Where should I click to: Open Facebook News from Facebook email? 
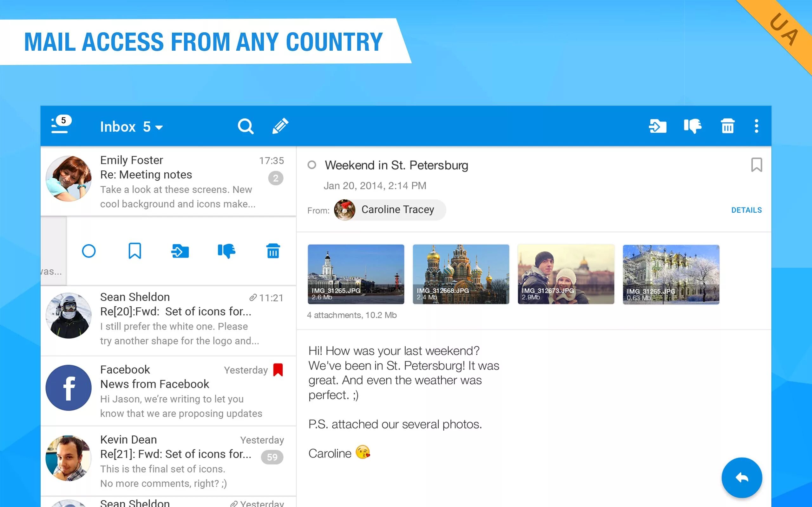(174, 391)
